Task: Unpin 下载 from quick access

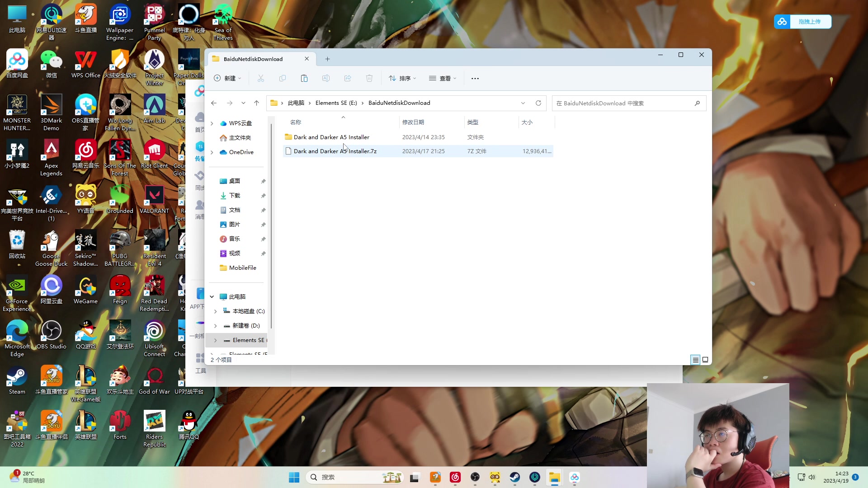Action: pyautogui.click(x=263, y=196)
